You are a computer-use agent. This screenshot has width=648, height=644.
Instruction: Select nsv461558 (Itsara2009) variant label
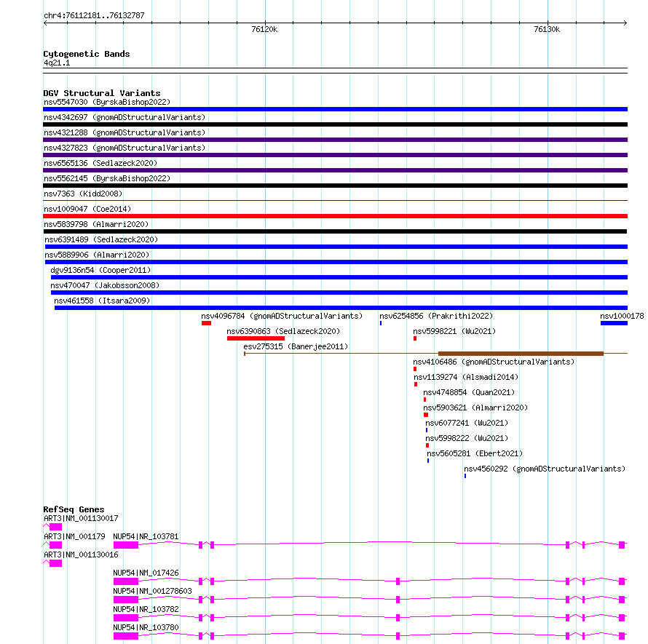click(x=102, y=301)
